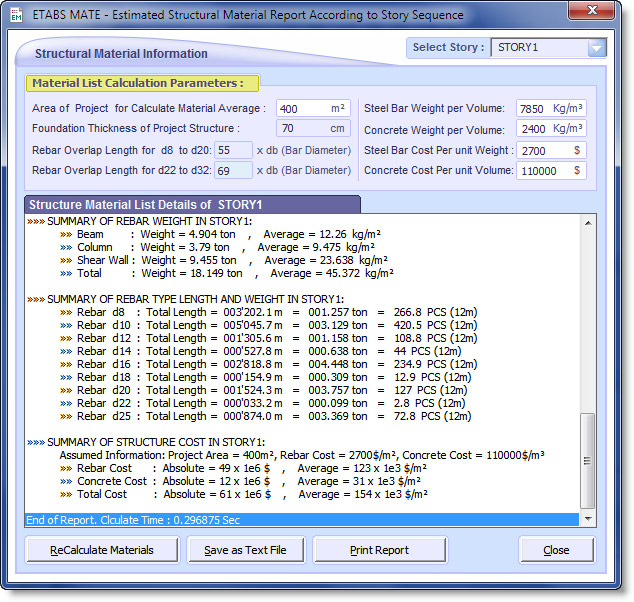634x602 pixels.
Task: Click the report's vertical scrollbar thumb
Action: (x=587, y=460)
